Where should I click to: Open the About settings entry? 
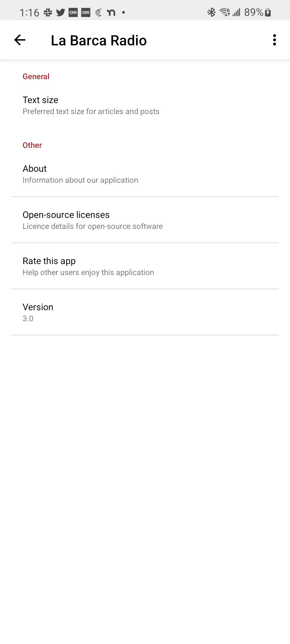pyautogui.click(x=145, y=174)
